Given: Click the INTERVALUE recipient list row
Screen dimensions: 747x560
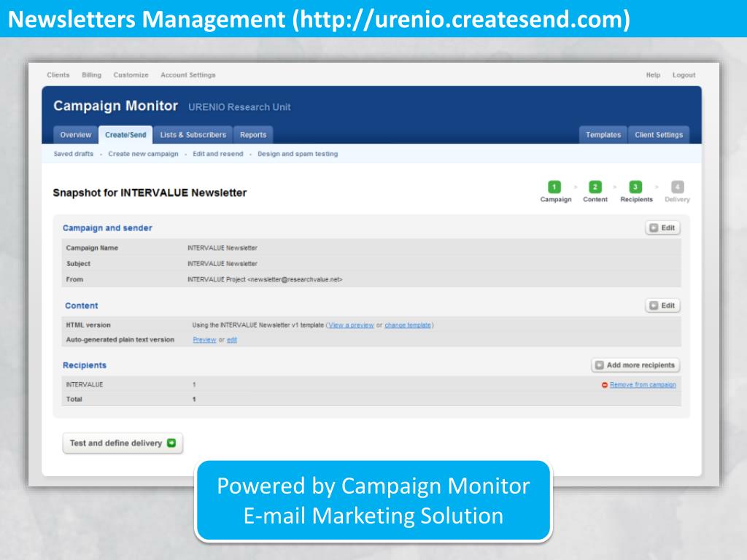Looking at the screenshot, I should pyautogui.click(x=371, y=384).
